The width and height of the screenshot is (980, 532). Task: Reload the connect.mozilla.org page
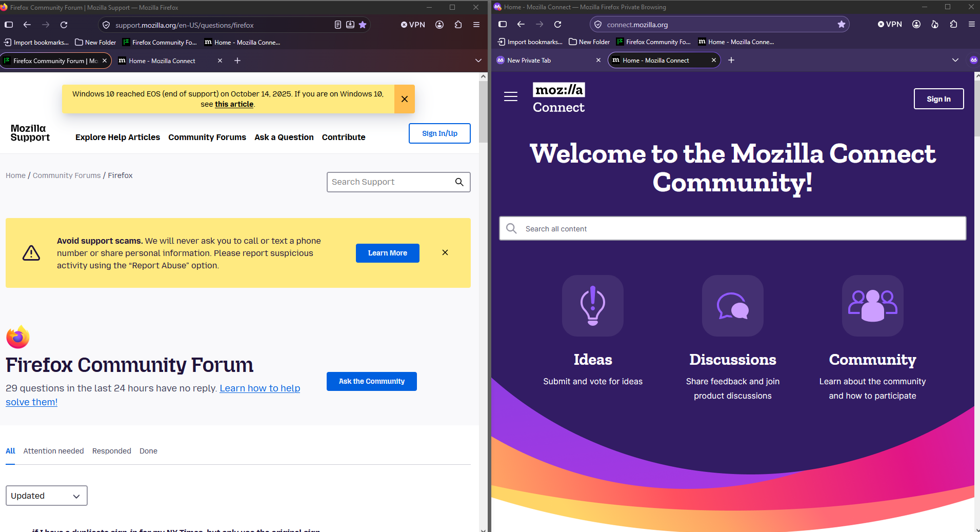[x=558, y=24]
